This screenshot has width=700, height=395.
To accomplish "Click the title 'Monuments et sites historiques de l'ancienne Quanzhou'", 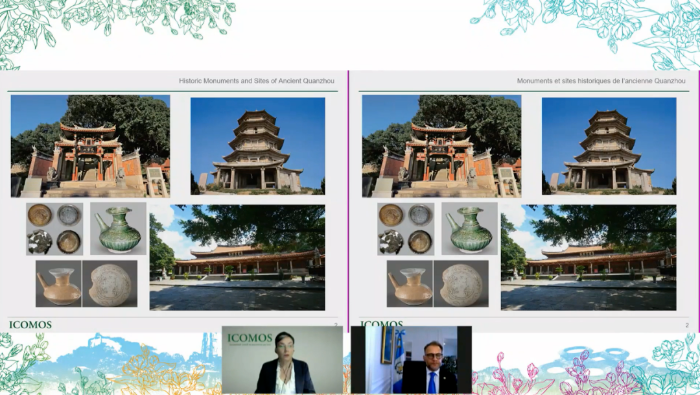I will [x=601, y=81].
